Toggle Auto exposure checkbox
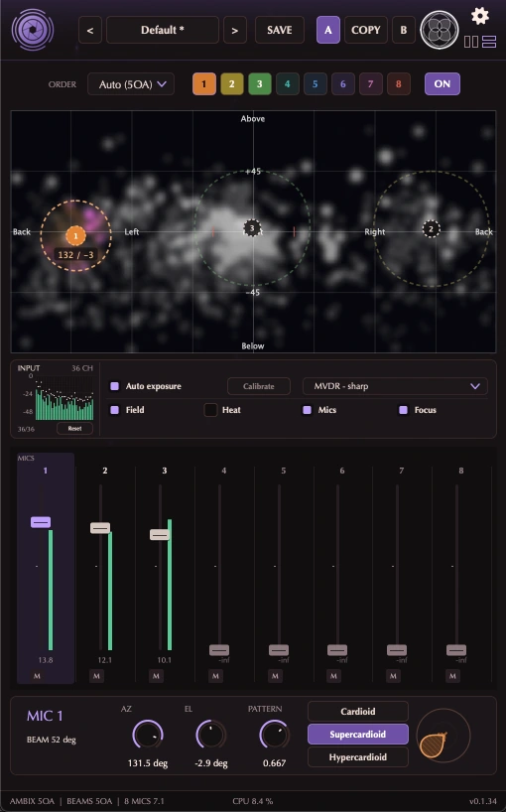The image size is (506, 812). (x=115, y=386)
